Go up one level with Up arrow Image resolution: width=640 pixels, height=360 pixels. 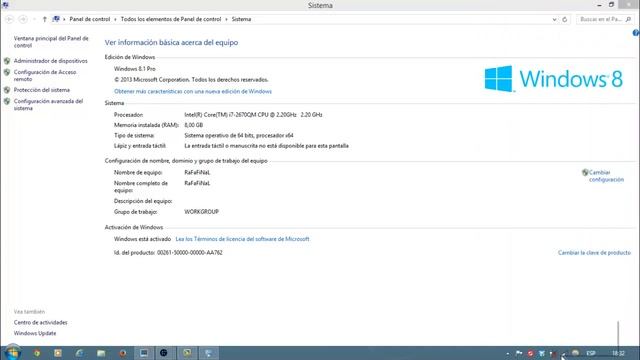(44, 19)
